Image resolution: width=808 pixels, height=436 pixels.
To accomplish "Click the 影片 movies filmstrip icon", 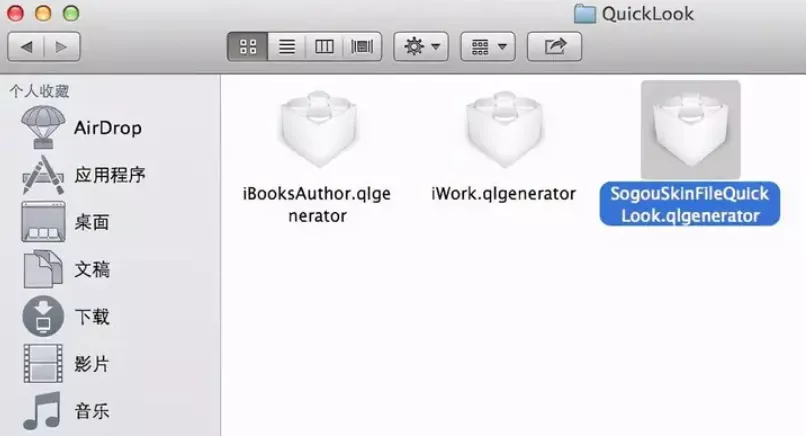I will [x=43, y=363].
